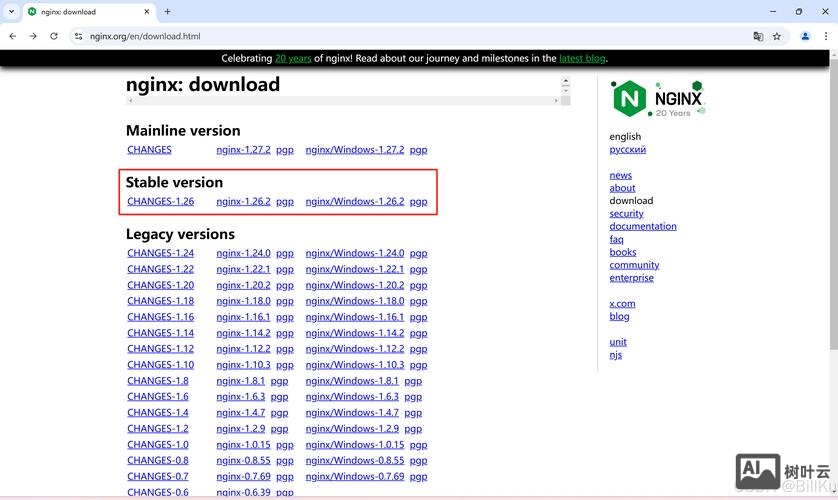Screen dimensions: 838x500
Task: Open the Chrome three-dot menu
Action: (x=826, y=36)
